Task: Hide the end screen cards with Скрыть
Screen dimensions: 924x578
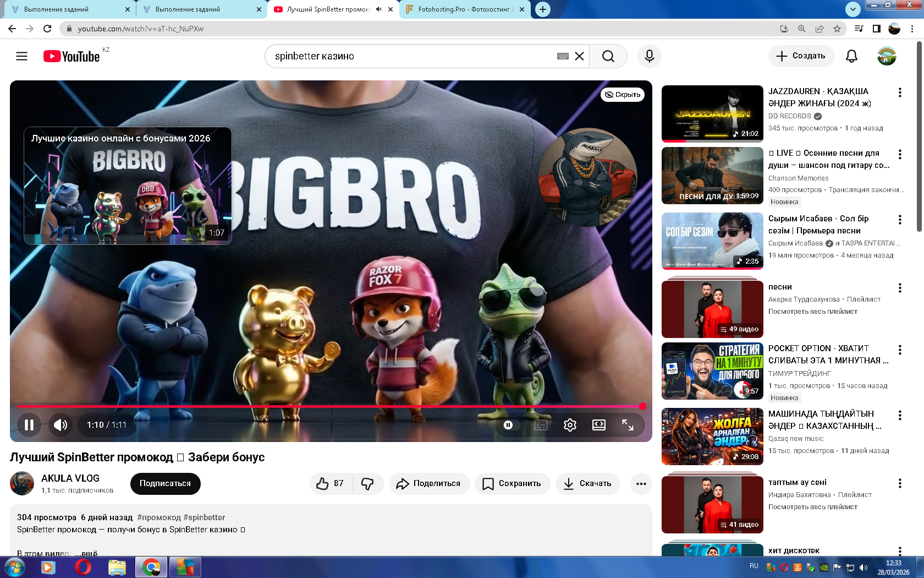Action: point(623,95)
